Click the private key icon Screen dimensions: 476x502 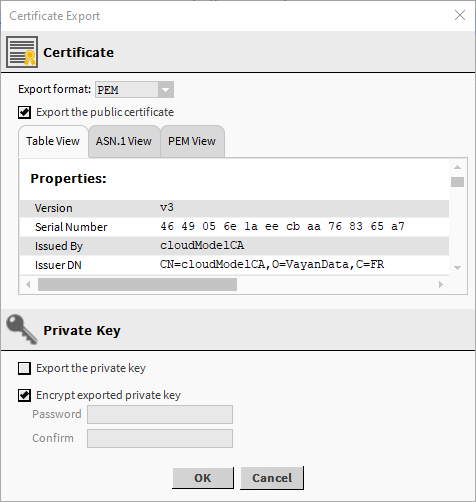click(x=22, y=329)
